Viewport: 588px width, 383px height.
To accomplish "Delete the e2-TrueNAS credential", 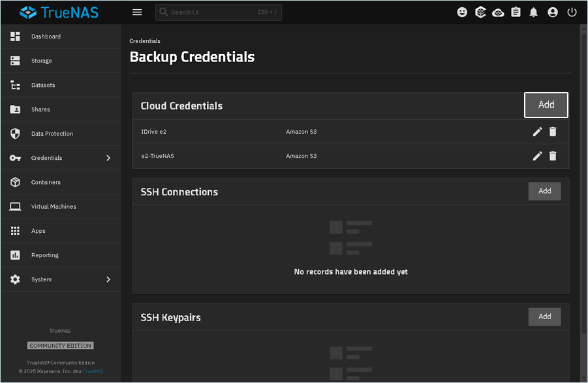I will 553,156.
